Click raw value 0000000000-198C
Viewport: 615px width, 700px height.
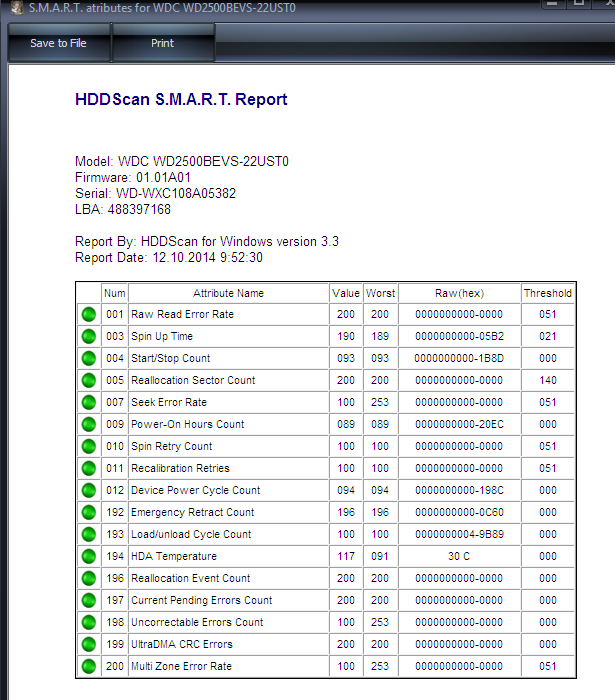[x=459, y=490]
